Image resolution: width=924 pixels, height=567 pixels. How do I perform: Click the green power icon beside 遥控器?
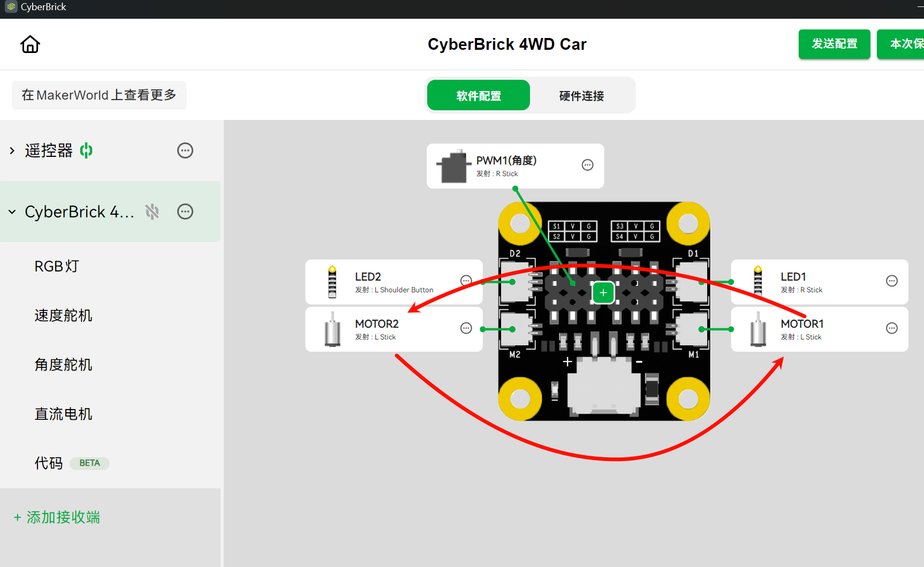86,150
